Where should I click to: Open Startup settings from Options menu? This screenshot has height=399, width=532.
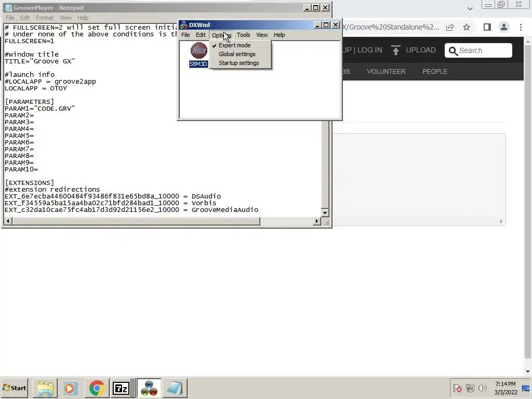[x=238, y=63]
